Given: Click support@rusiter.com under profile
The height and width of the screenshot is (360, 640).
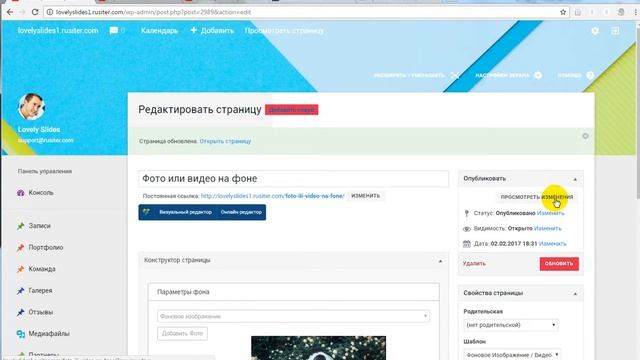Looking at the screenshot, I should pos(46,140).
